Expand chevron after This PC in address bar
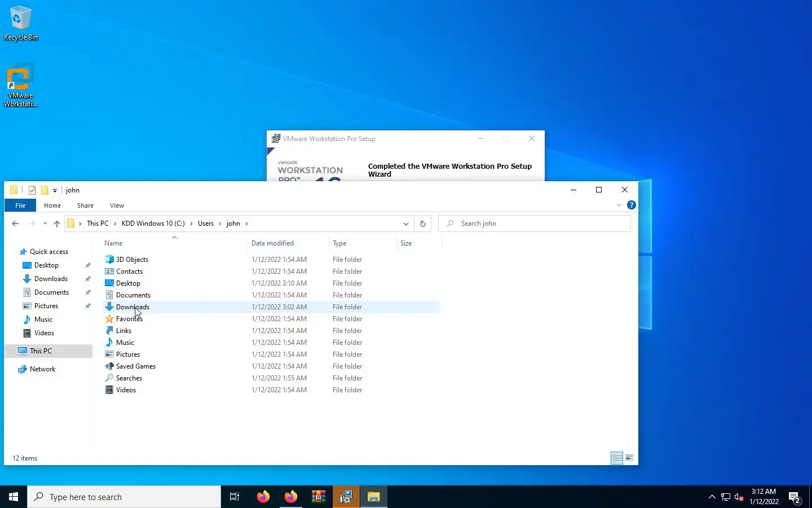This screenshot has height=508, width=812. (x=116, y=224)
